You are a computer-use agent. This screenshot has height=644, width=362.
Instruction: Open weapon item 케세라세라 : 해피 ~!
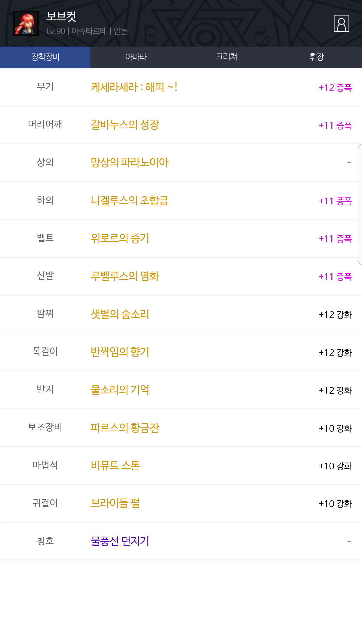tap(134, 87)
